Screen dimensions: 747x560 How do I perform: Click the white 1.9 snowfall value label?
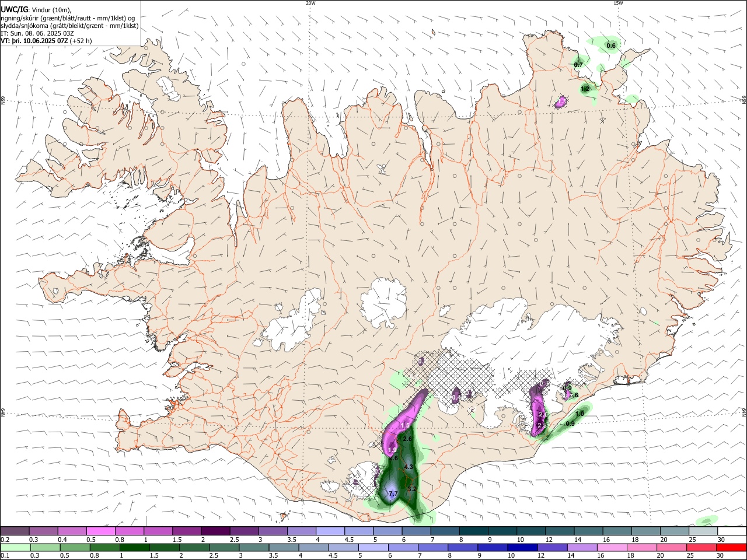tap(392, 450)
